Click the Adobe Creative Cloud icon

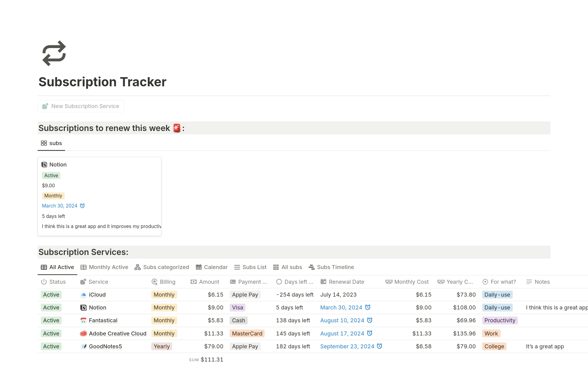tap(83, 333)
